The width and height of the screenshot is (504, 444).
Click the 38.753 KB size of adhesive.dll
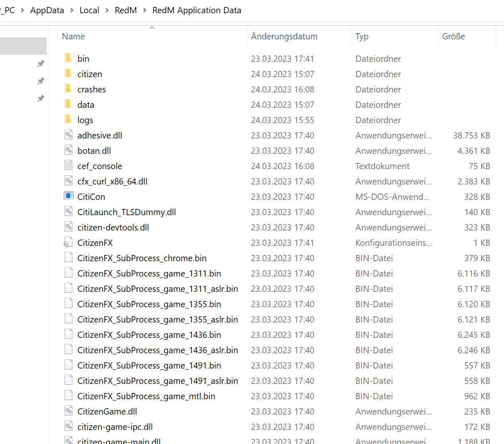point(472,135)
